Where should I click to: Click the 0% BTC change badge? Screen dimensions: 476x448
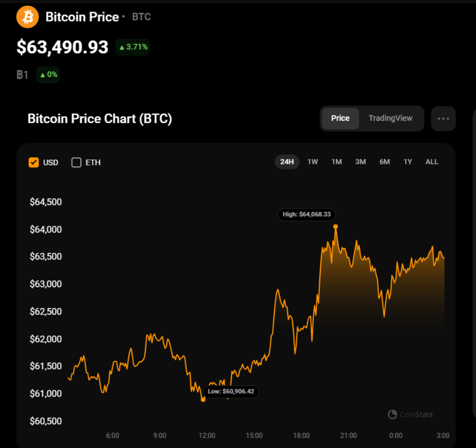click(48, 74)
